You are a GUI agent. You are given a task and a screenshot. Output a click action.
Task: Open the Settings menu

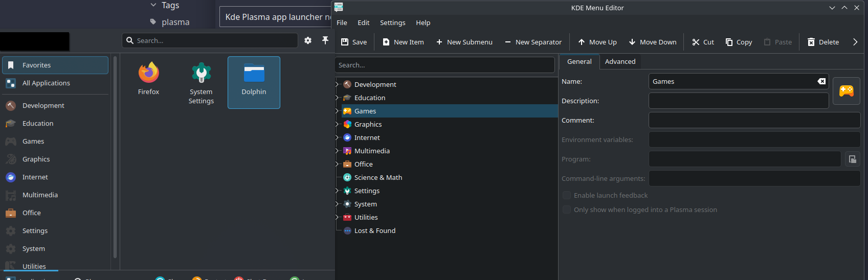point(392,22)
